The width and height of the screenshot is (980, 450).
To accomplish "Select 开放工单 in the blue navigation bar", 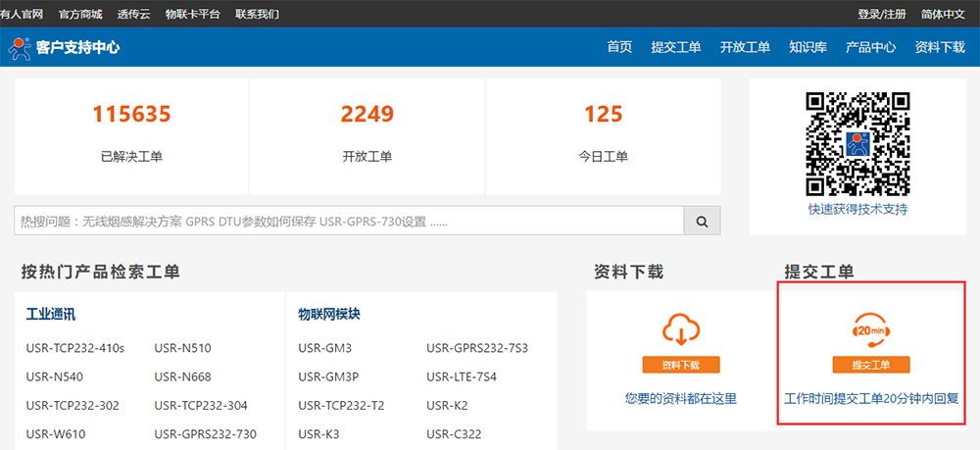I will [x=745, y=47].
